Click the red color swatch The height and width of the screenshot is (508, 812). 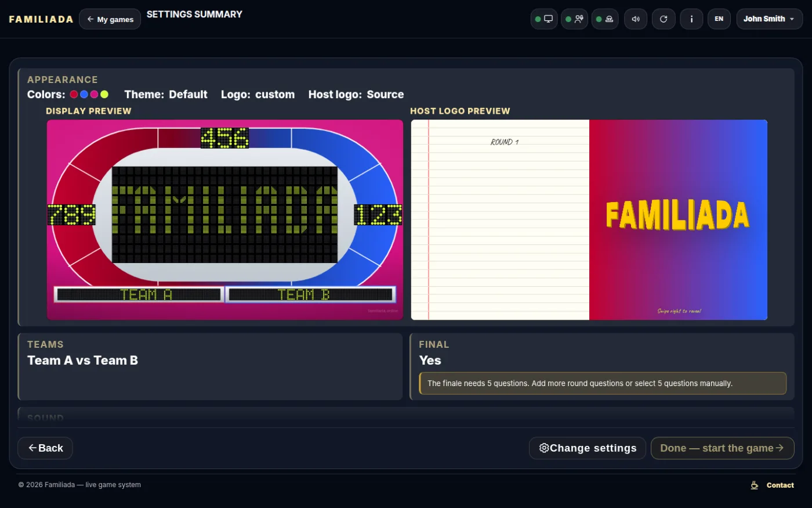74,94
